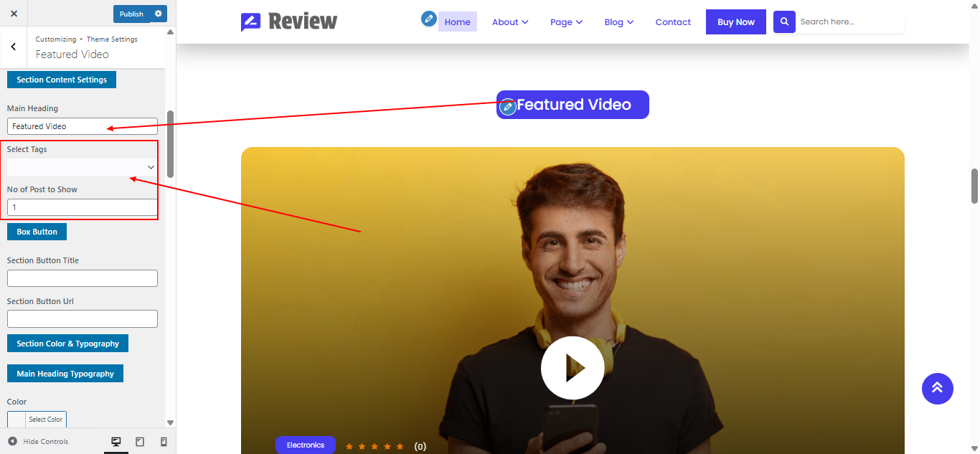The width and height of the screenshot is (980, 454).
Task: Click the Publish button
Action: pyautogui.click(x=131, y=14)
